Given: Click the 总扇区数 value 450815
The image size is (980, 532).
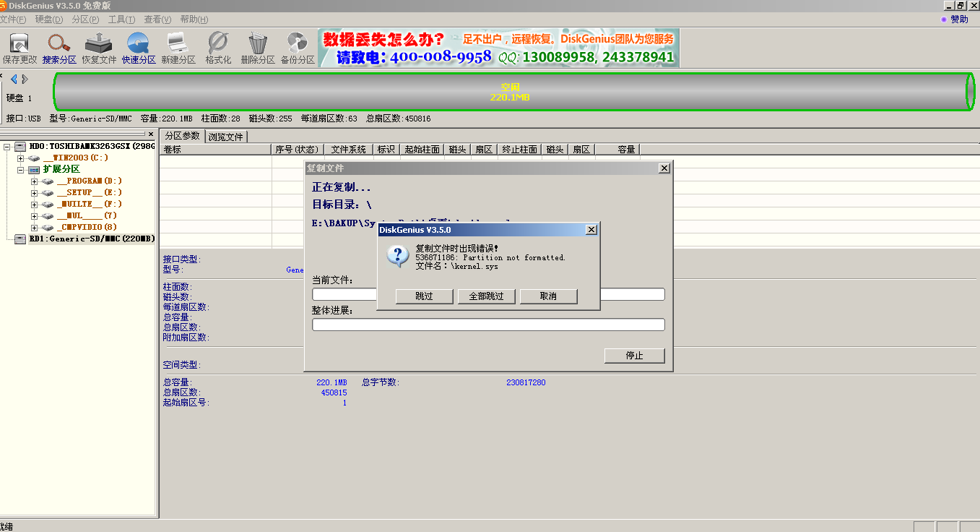Looking at the screenshot, I should (334, 392).
